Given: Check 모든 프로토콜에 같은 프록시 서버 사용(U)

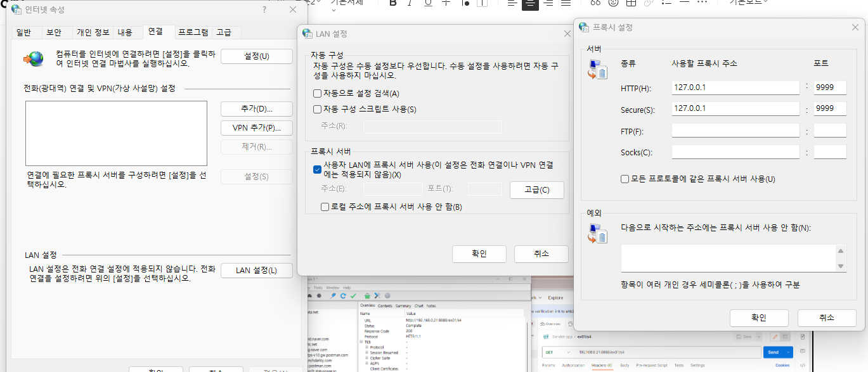Looking at the screenshot, I should point(625,179).
